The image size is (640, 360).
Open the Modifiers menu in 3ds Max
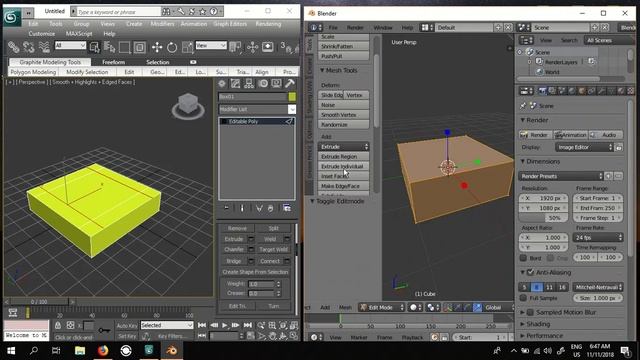pyautogui.click(x=162, y=24)
